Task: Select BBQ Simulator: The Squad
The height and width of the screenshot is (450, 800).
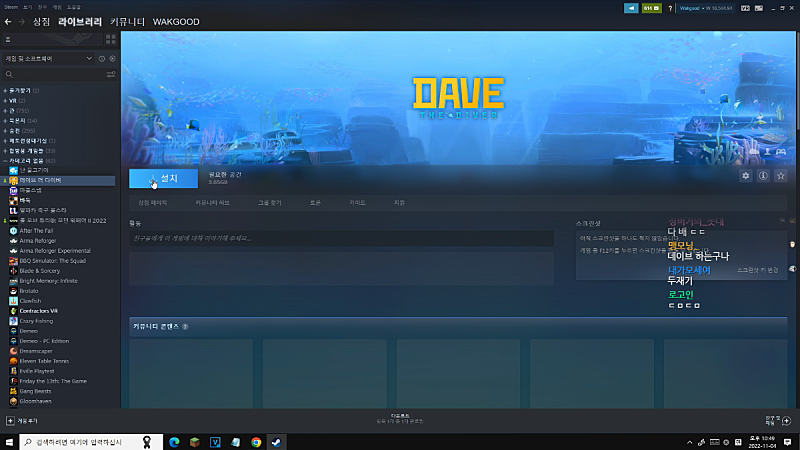Action: click(x=53, y=261)
